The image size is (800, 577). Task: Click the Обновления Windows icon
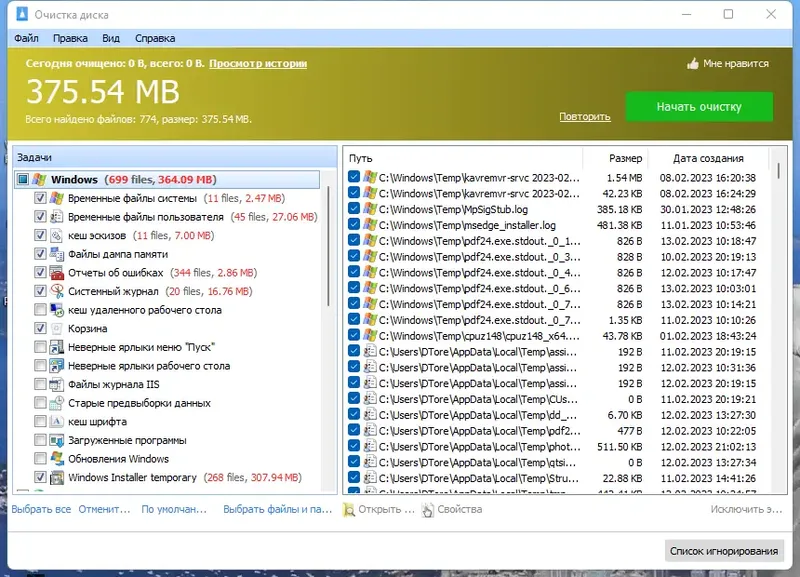[57, 459]
